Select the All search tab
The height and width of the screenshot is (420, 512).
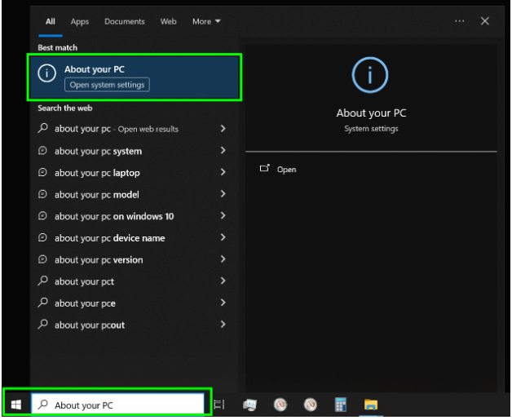click(51, 21)
